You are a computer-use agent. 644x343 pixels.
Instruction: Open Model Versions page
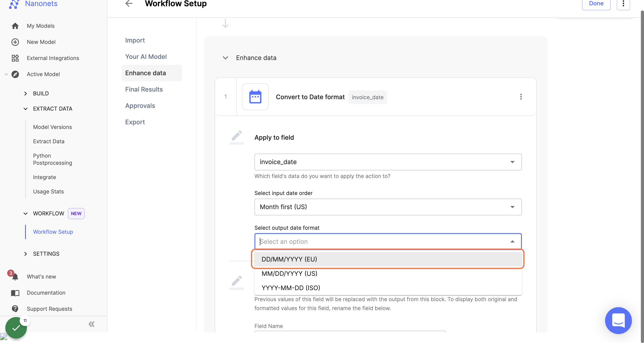pyautogui.click(x=53, y=127)
